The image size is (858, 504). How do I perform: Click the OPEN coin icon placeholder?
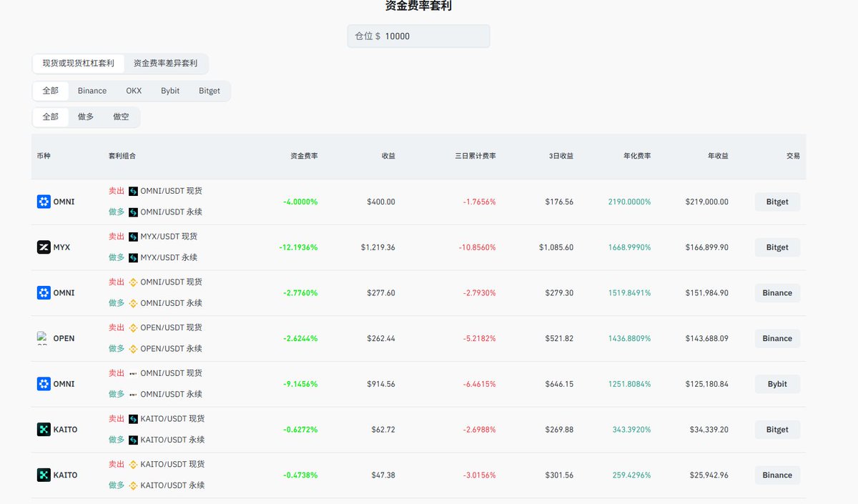tap(44, 338)
